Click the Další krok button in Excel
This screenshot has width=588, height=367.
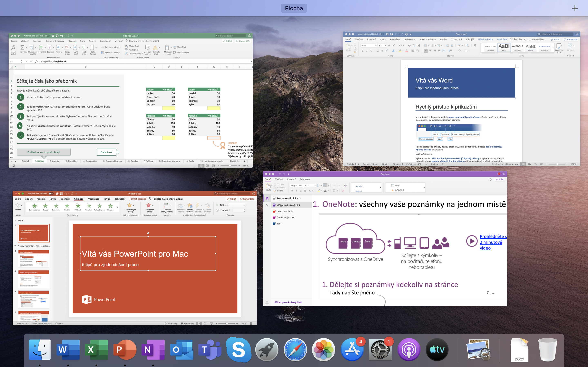(106, 152)
